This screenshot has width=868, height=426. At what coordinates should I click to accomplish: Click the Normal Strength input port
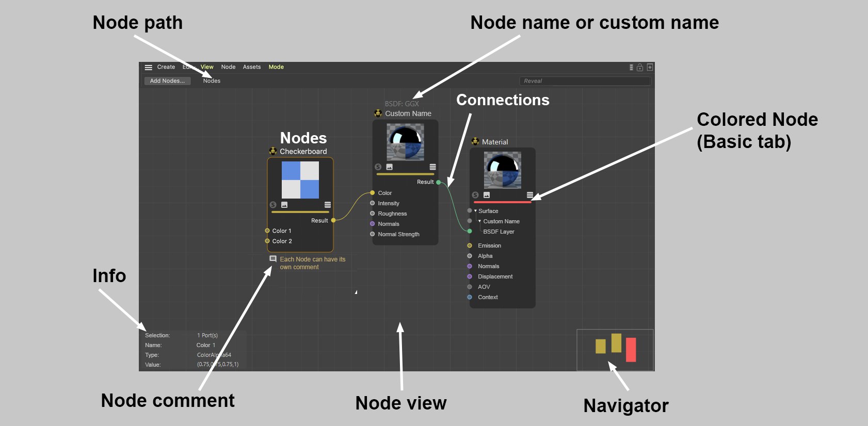click(x=373, y=234)
